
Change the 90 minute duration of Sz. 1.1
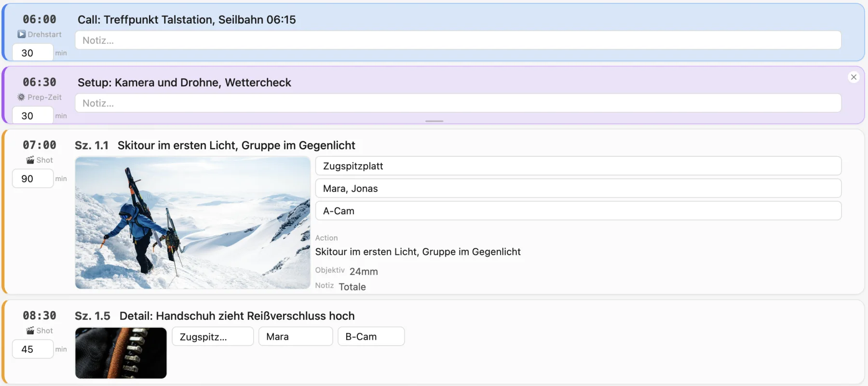pos(32,179)
